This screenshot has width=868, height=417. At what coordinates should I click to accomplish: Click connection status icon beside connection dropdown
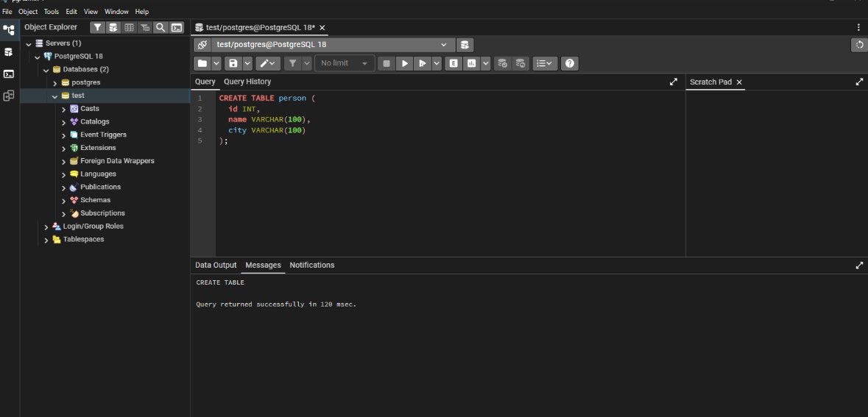pos(202,45)
